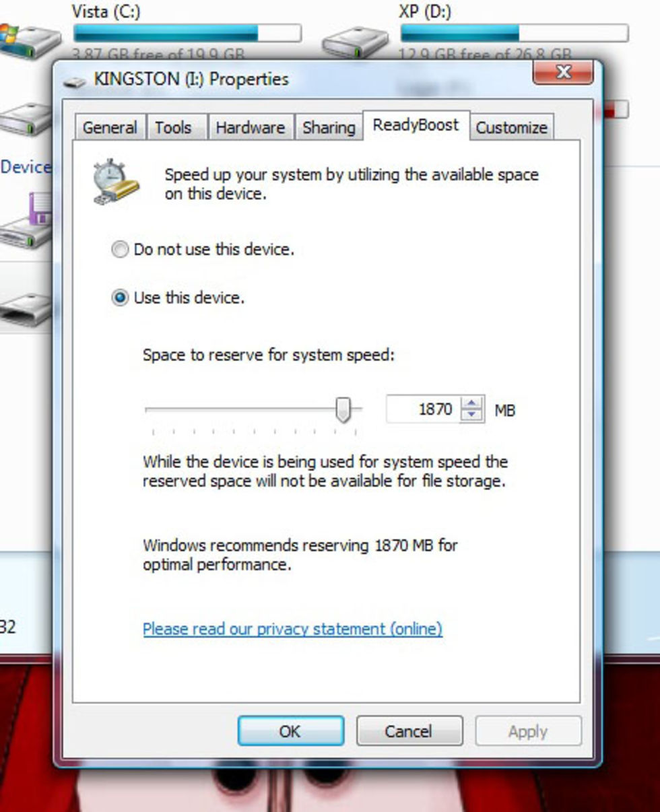The height and width of the screenshot is (812, 660).
Task: Open the Customize tab
Action: (x=511, y=127)
